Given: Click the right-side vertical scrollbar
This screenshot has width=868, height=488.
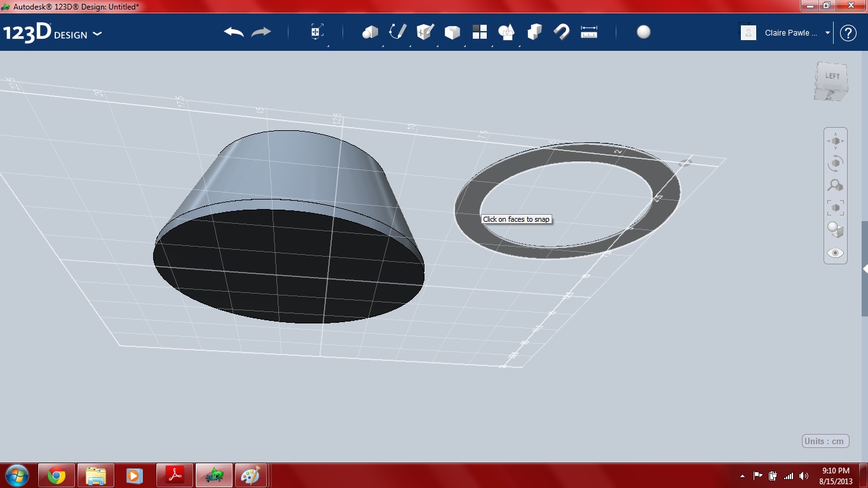Looking at the screenshot, I should click(x=865, y=268).
